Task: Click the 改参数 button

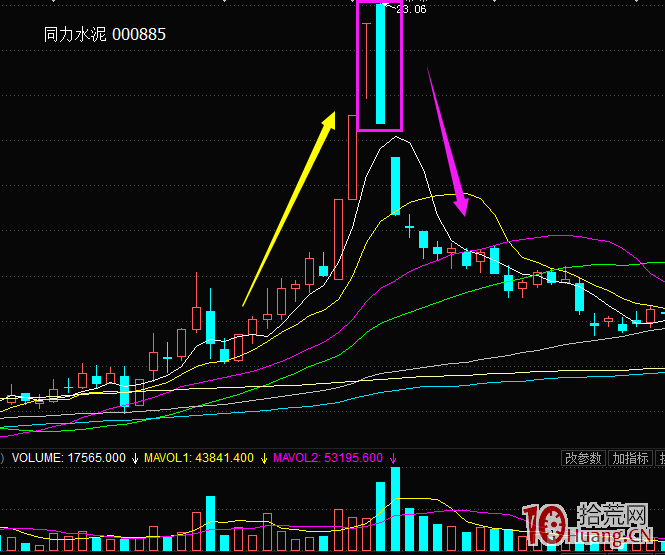Action: (x=583, y=458)
